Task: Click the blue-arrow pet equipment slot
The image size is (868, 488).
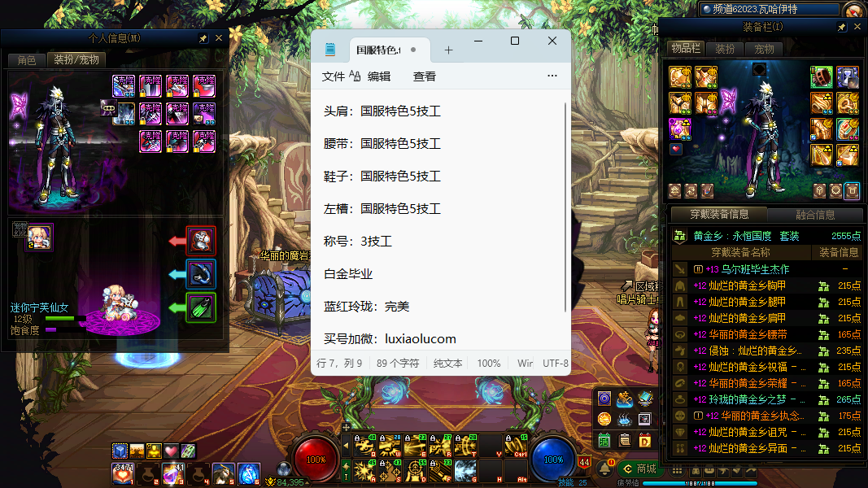Action: [x=201, y=274]
